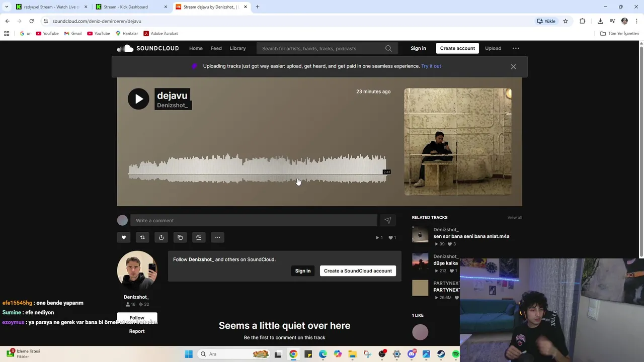644x362 pixels.
Task: Open the avatar under 1 LIKE
Action: [420, 332]
